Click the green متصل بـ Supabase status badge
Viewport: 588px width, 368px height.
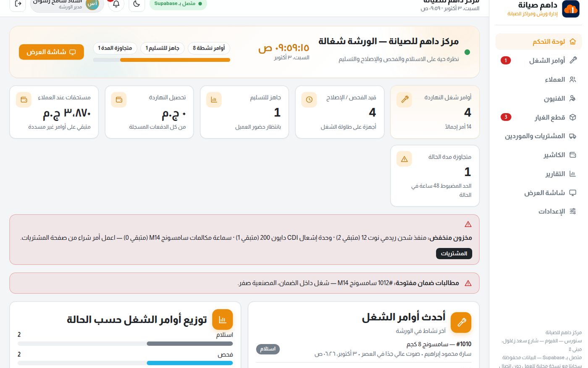coord(178,4)
